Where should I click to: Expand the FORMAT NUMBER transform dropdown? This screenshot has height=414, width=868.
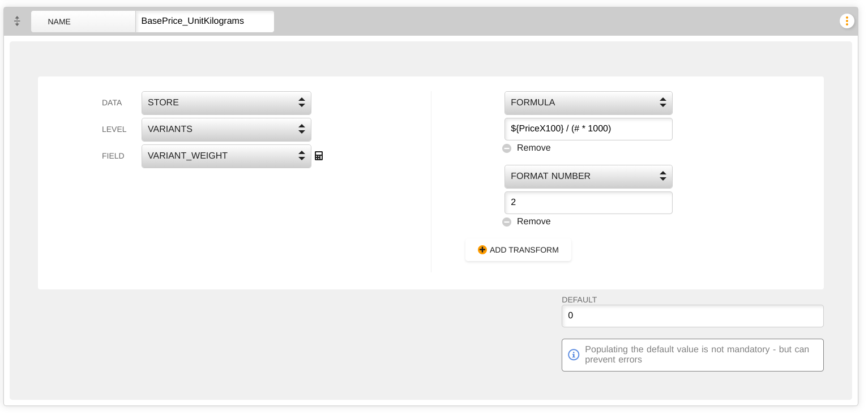click(x=588, y=177)
